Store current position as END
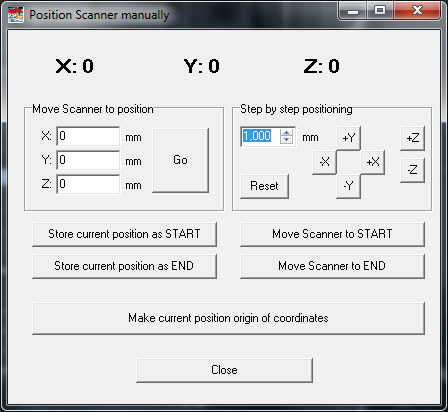Image resolution: width=448 pixels, height=412 pixels. click(124, 266)
